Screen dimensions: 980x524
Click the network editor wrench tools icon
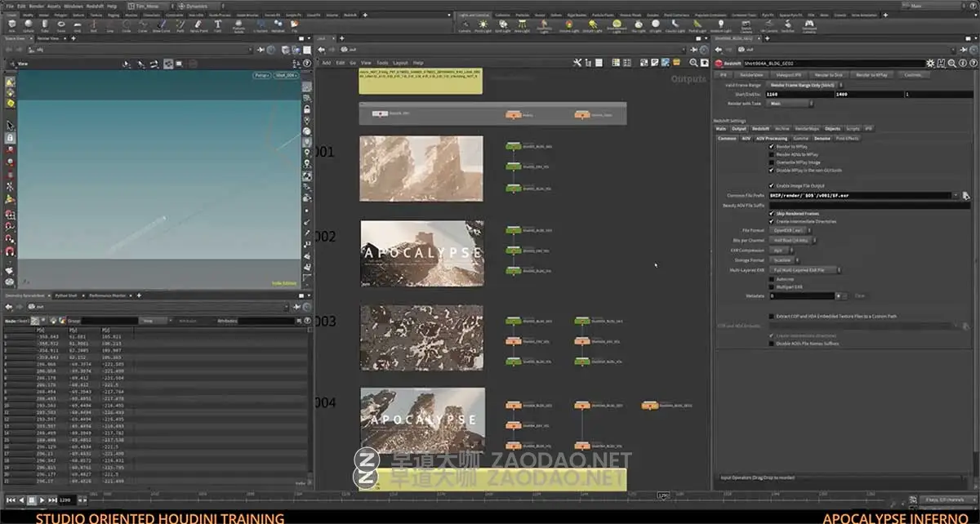pos(577,63)
